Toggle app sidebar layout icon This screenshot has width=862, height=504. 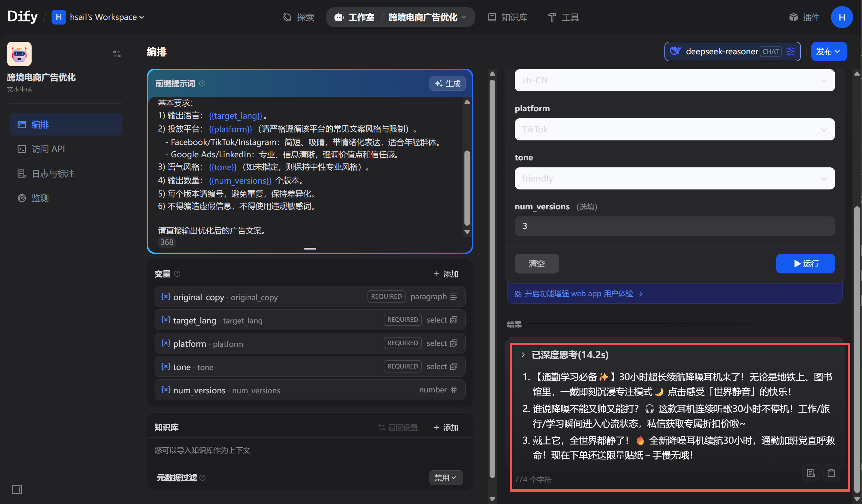coord(117,54)
